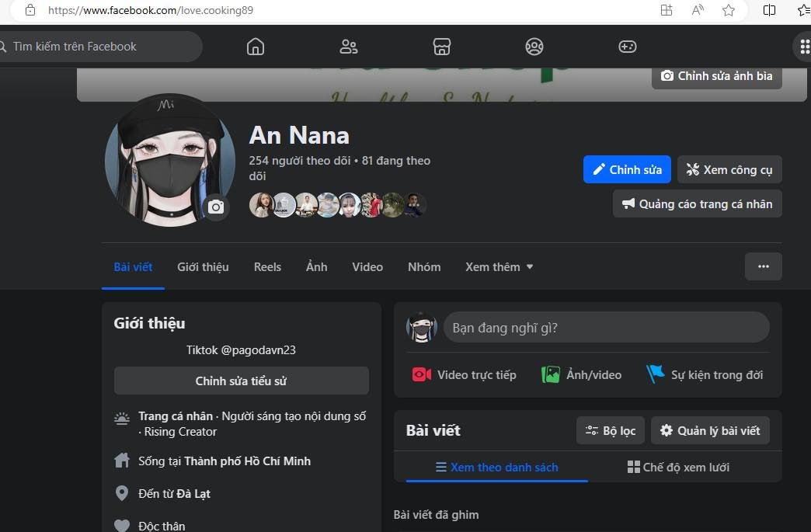Click the Facebook search box
Image resolution: width=811 pixels, height=532 pixels.
101,47
